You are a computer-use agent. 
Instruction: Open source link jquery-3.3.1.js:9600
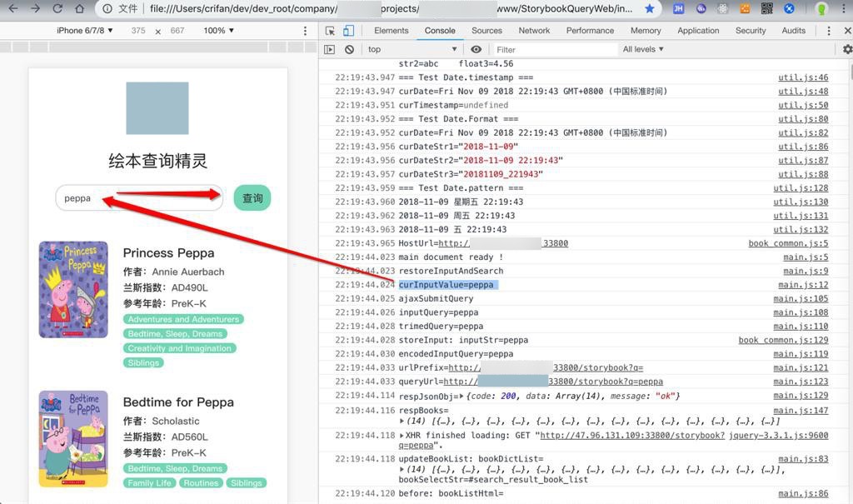779,436
